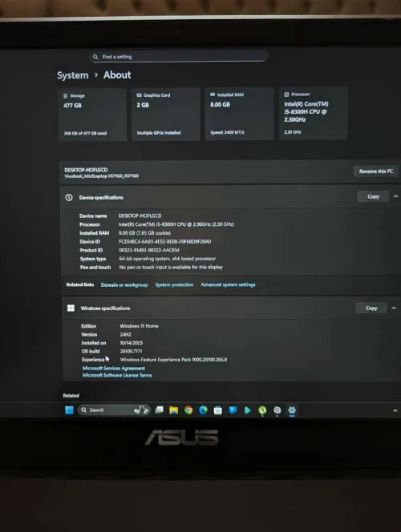
Task: Open System protection link
Action: (174, 284)
